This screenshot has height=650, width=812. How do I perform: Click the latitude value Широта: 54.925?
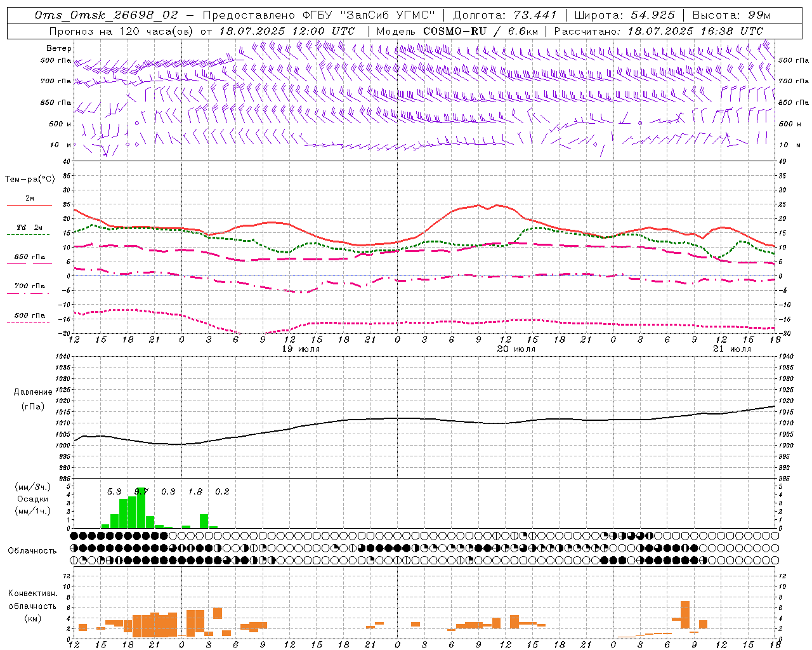tap(624, 15)
